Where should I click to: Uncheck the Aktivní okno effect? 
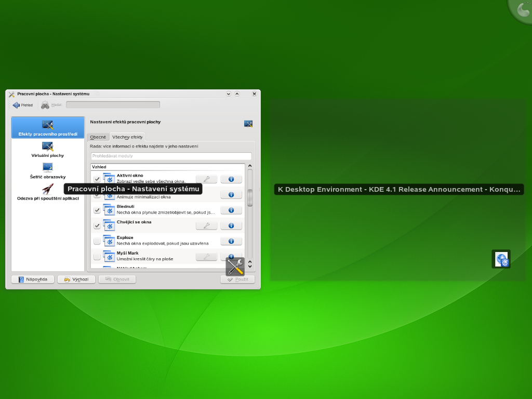point(97,179)
